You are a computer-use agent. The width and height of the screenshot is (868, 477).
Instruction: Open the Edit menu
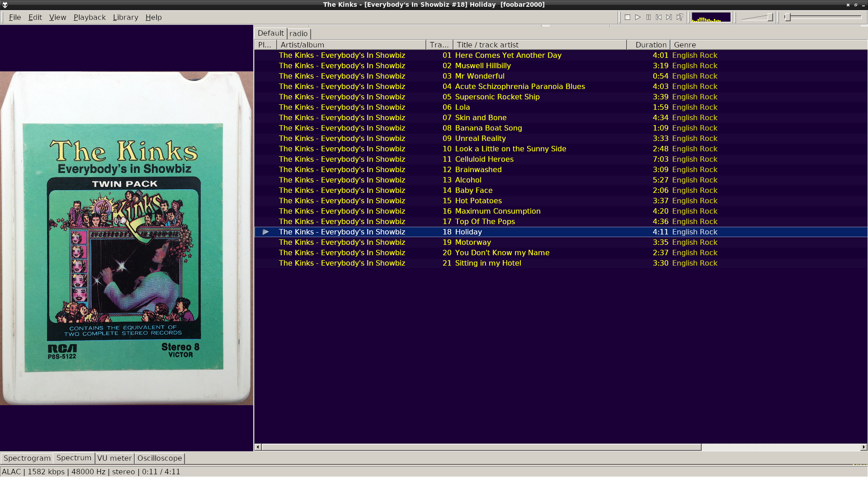point(35,17)
